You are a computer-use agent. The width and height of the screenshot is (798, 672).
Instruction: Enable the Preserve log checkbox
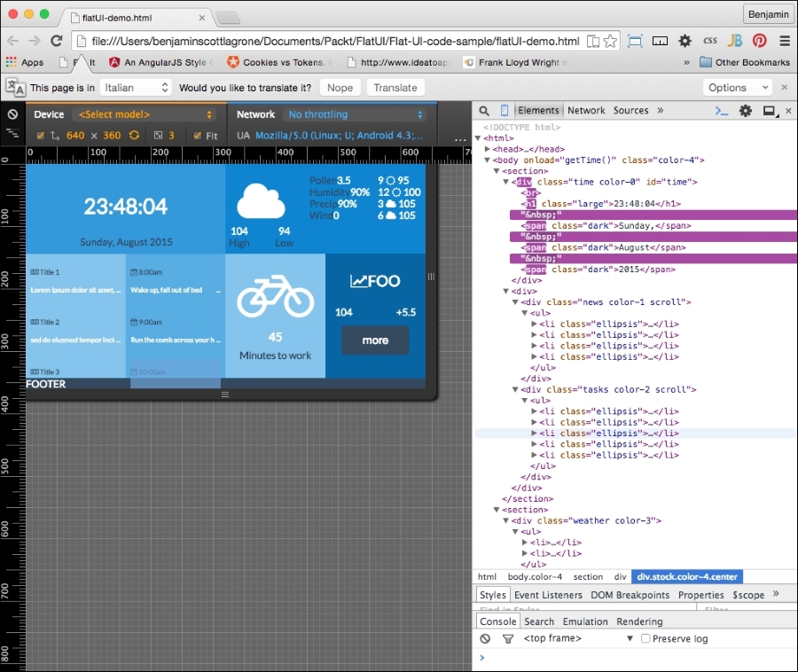(645, 638)
